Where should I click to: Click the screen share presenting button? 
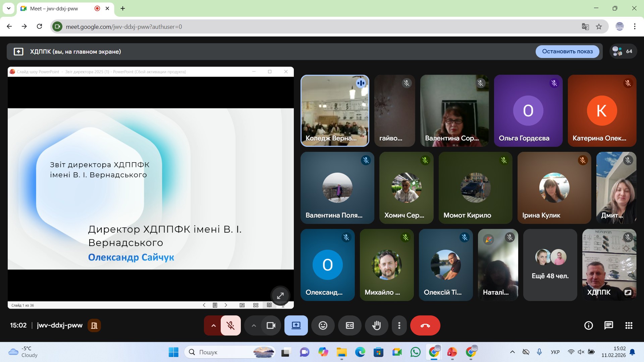point(296,325)
